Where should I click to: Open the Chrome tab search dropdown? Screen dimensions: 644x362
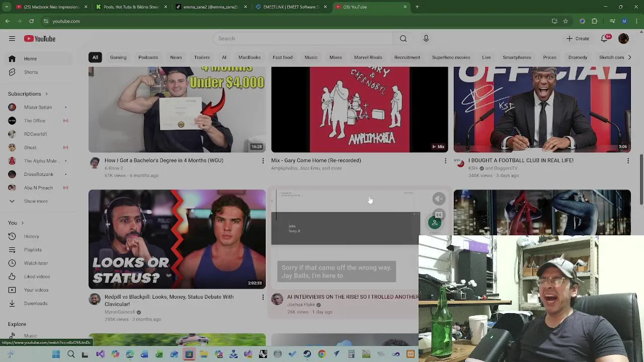7,7
